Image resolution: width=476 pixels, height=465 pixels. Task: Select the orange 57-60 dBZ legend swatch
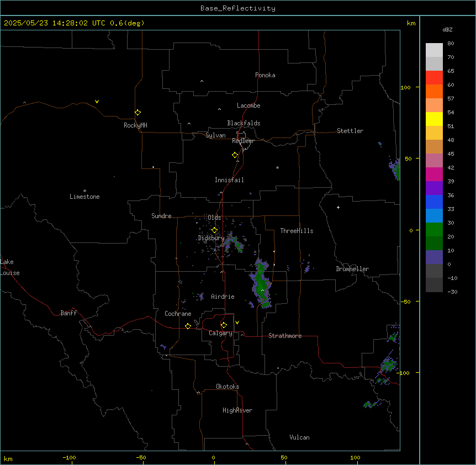[x=434, y=91]
